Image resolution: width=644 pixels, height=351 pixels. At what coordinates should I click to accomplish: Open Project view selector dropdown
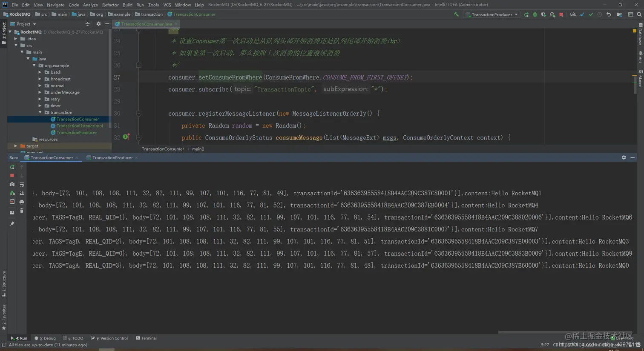point(23,24)
